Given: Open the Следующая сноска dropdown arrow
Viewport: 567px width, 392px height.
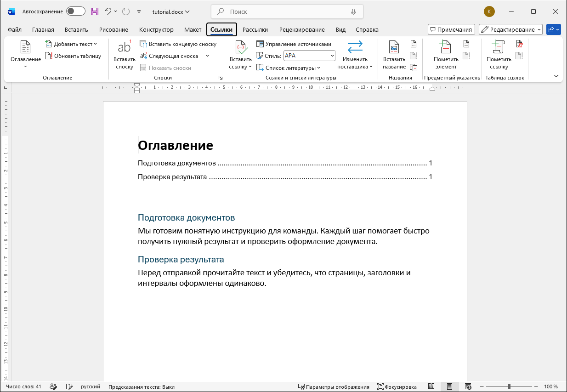Looking at the screenshot, I should [207, 56].
